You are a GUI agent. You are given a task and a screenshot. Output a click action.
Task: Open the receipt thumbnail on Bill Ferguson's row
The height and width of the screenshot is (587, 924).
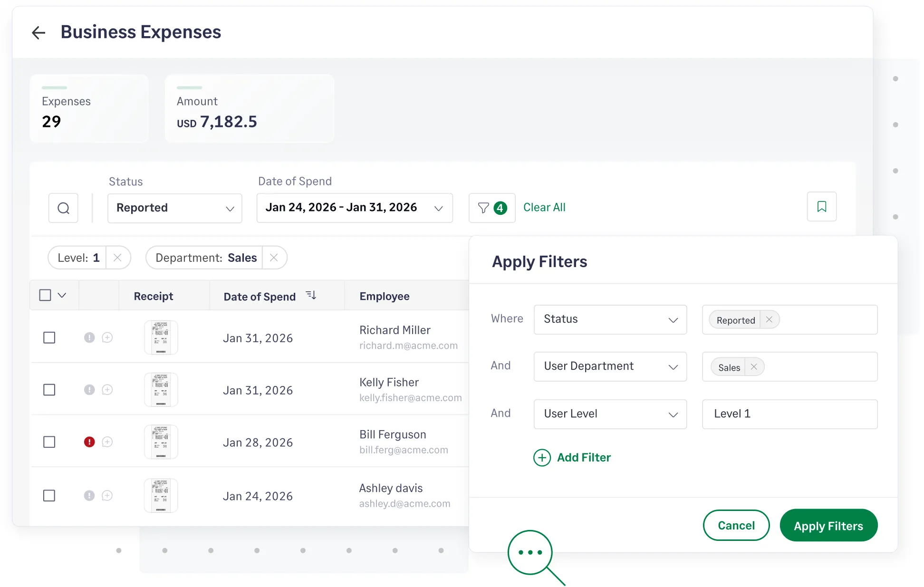[161, 442]
